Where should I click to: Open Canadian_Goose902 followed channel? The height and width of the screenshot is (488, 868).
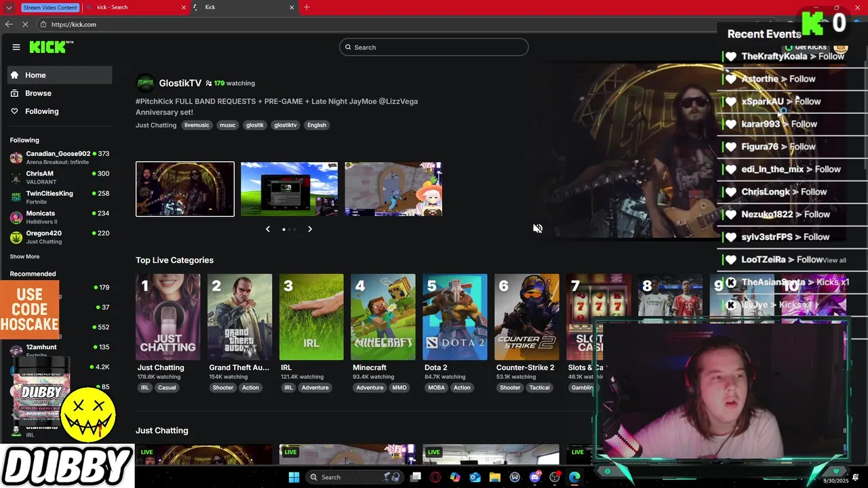coord(60,157)
